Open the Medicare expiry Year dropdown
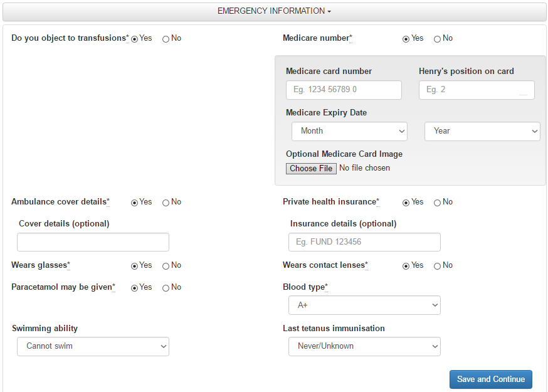 [482, 131]
